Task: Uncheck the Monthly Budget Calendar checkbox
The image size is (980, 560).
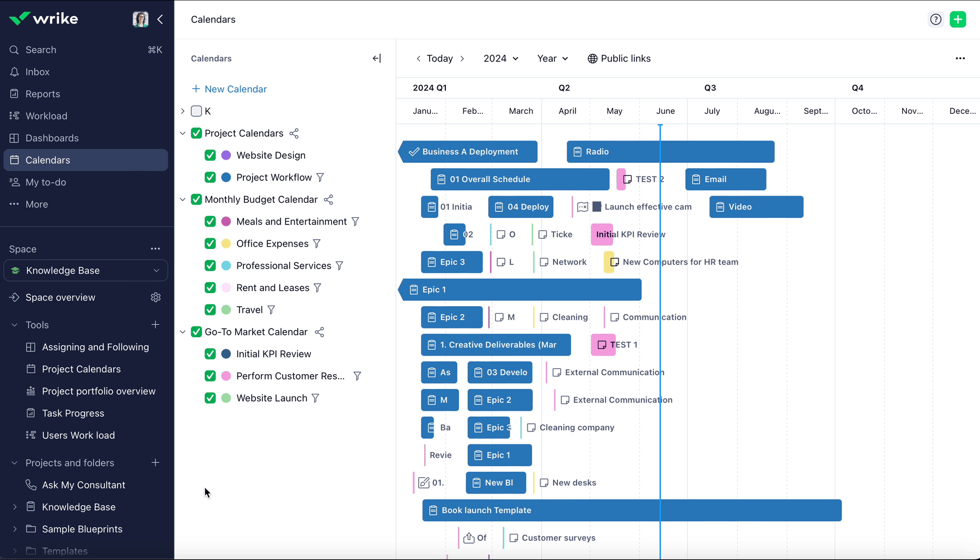Action: [195, 199]
